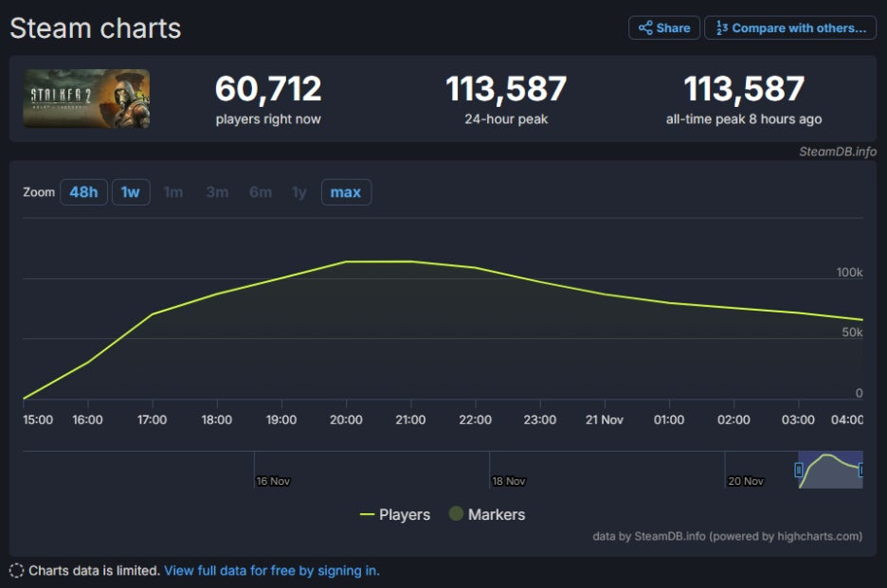Screen dimensions: 887x588
Task: Click the 03:00 axis label
Action: [x=798, y=419]
